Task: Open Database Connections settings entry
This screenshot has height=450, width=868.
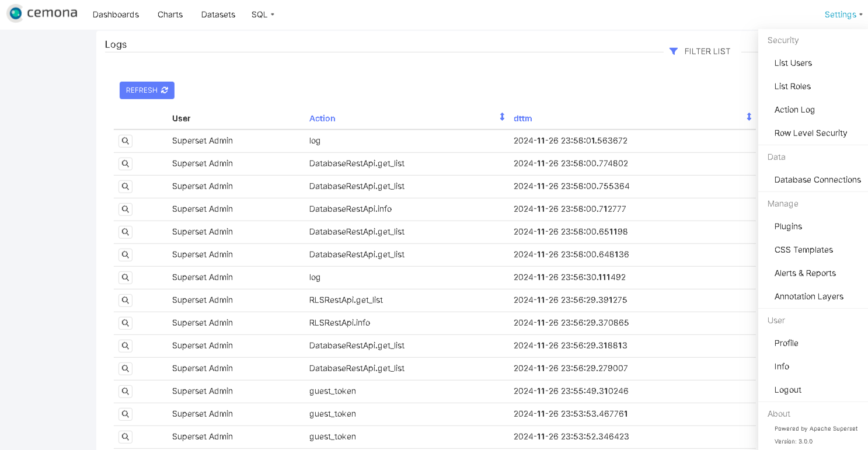Action: click(817, 180)
